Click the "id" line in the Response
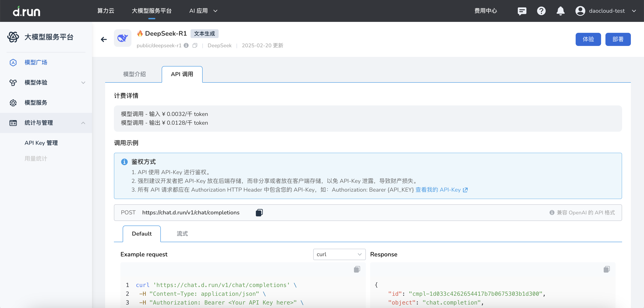The height and width of the screenshot is (308, 644). tap(467, 294)
